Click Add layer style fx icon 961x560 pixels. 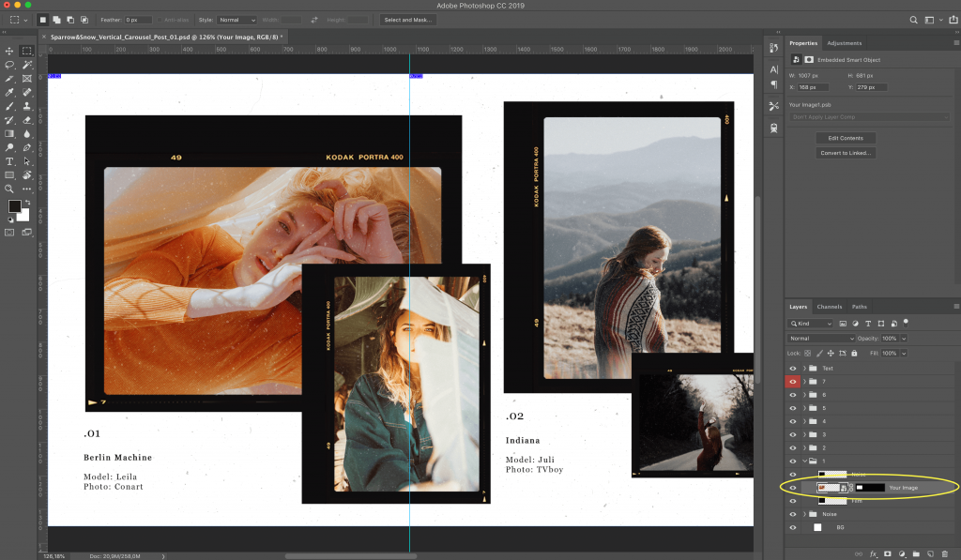874,553
